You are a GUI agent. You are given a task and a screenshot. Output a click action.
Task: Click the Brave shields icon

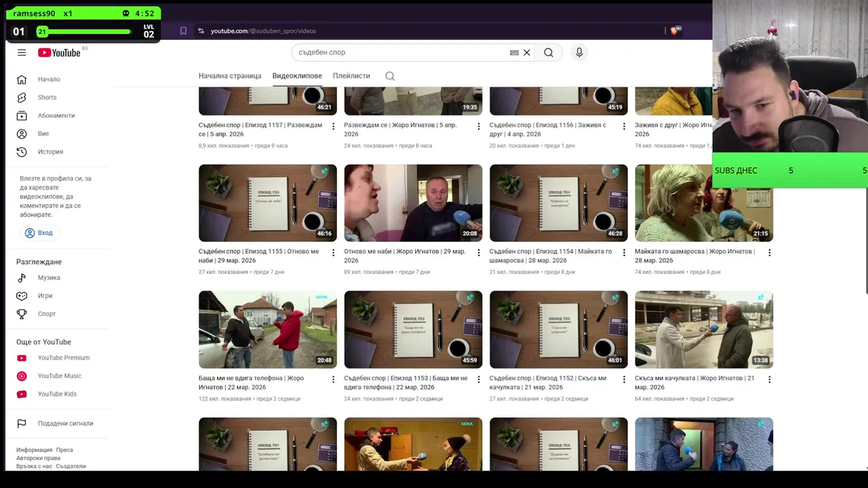675,30
